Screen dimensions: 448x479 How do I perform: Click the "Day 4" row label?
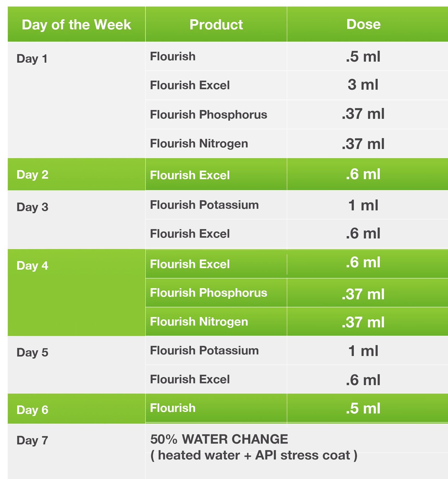point(33,266)
